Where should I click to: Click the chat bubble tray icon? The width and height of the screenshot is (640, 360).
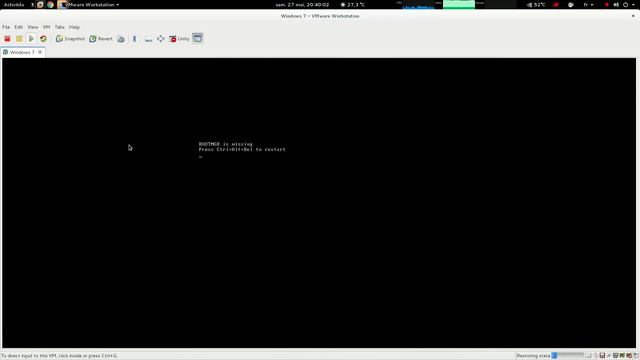coord(571,5)
